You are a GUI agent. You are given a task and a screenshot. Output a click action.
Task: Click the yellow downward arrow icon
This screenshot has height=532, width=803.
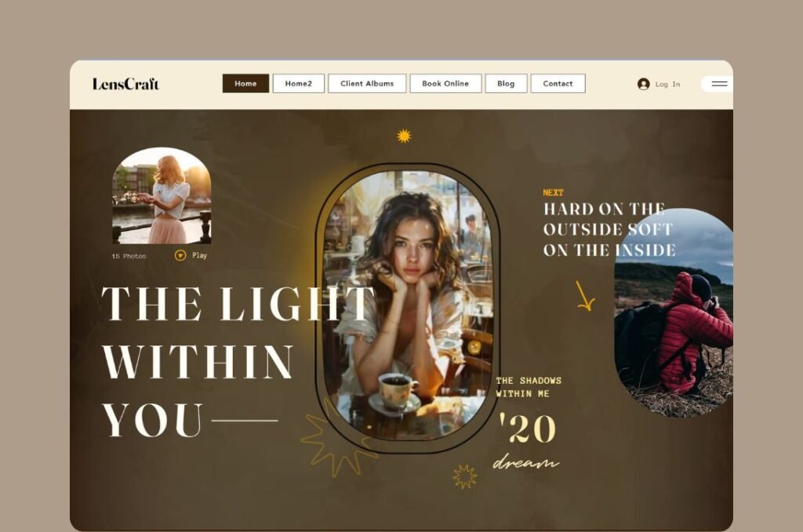[585, 295]
